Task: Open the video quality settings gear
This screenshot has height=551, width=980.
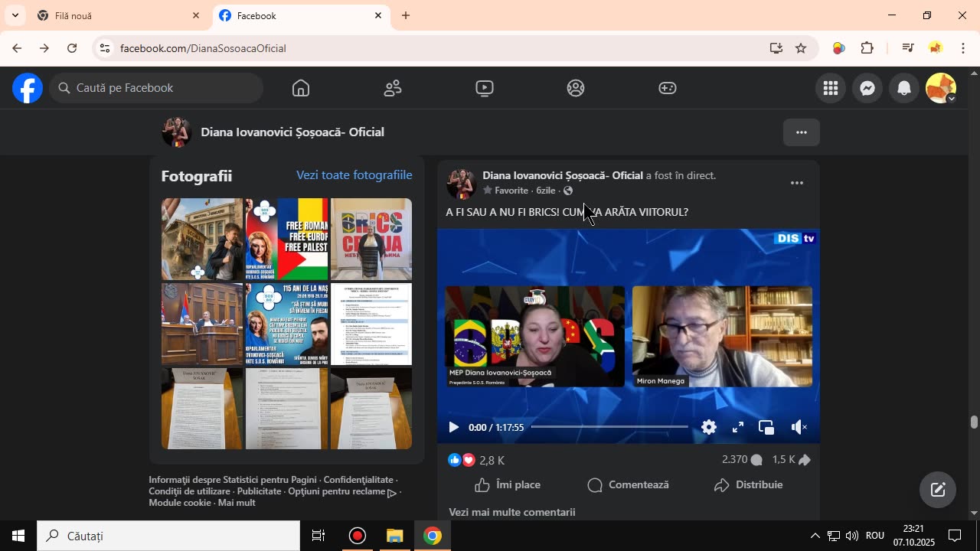Action: 709,427
